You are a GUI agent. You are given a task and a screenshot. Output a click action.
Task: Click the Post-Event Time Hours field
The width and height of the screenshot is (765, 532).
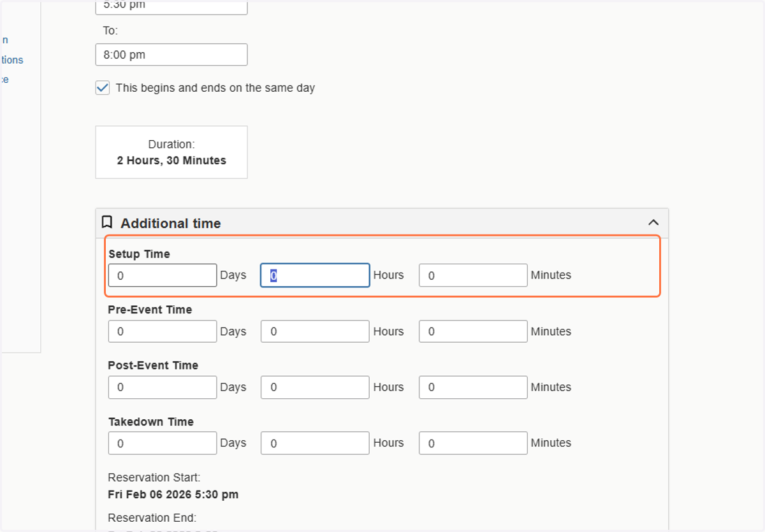point(315,387)
